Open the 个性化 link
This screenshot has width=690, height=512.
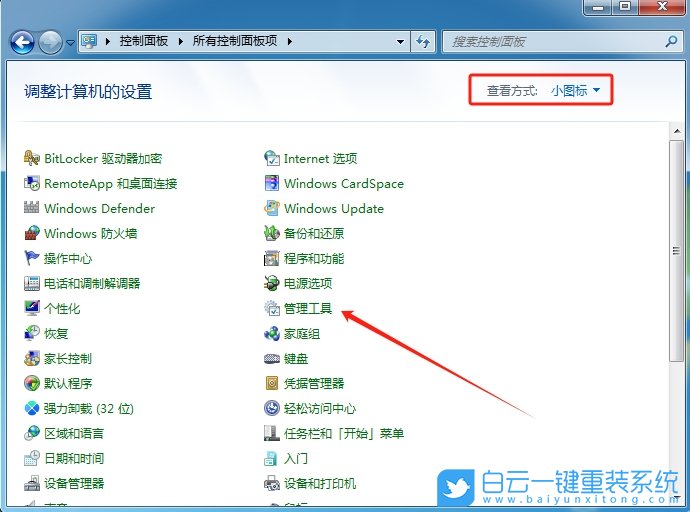tap(62, 308)
